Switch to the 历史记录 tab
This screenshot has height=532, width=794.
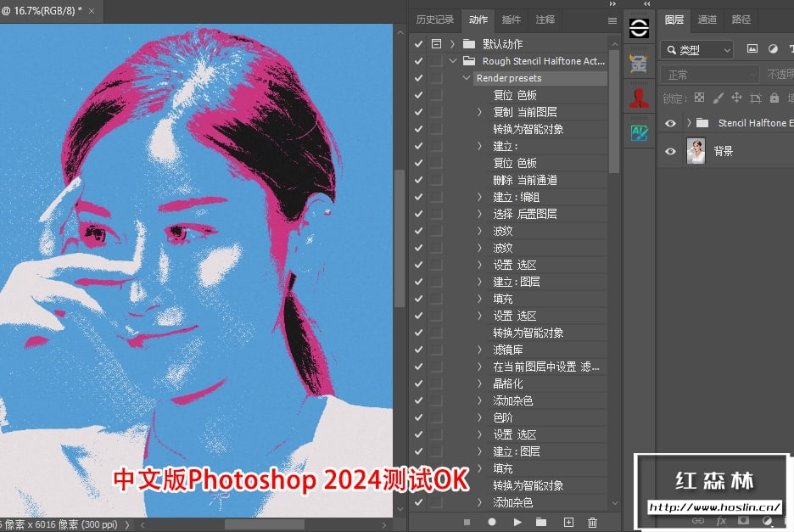[x=435, y=20]
